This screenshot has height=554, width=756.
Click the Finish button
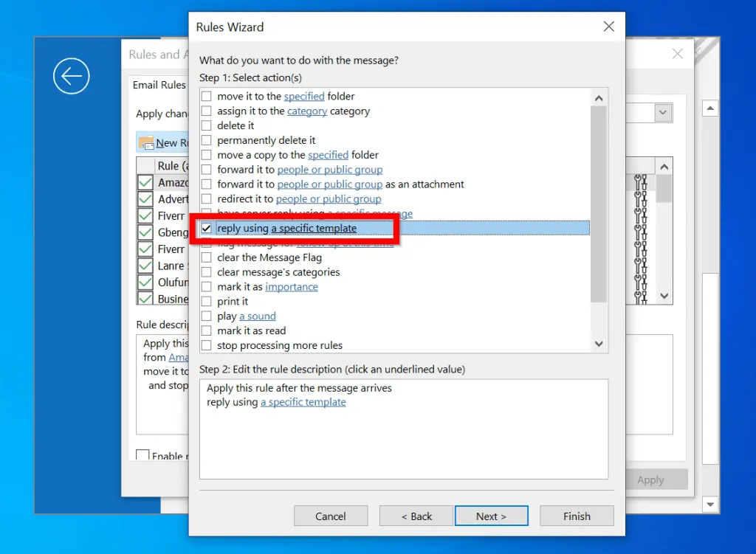(577, 516)
